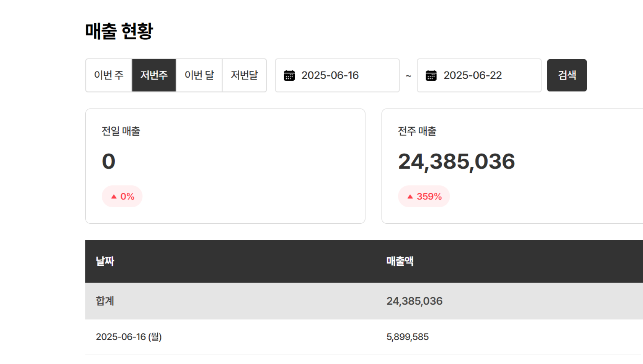Click the red up-arrow in the 0% badge
The image size is (643, 364).
(114, 197)
